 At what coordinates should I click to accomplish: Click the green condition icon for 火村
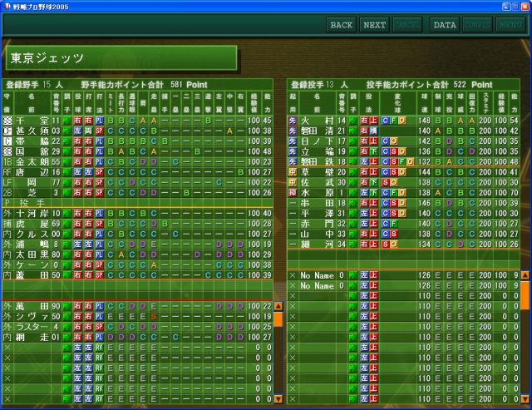pos(353,121)
